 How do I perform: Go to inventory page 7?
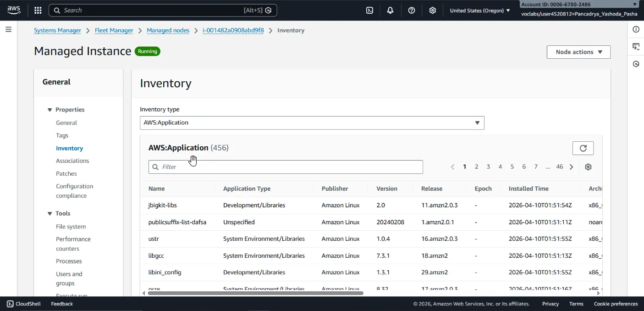[536, 167]
